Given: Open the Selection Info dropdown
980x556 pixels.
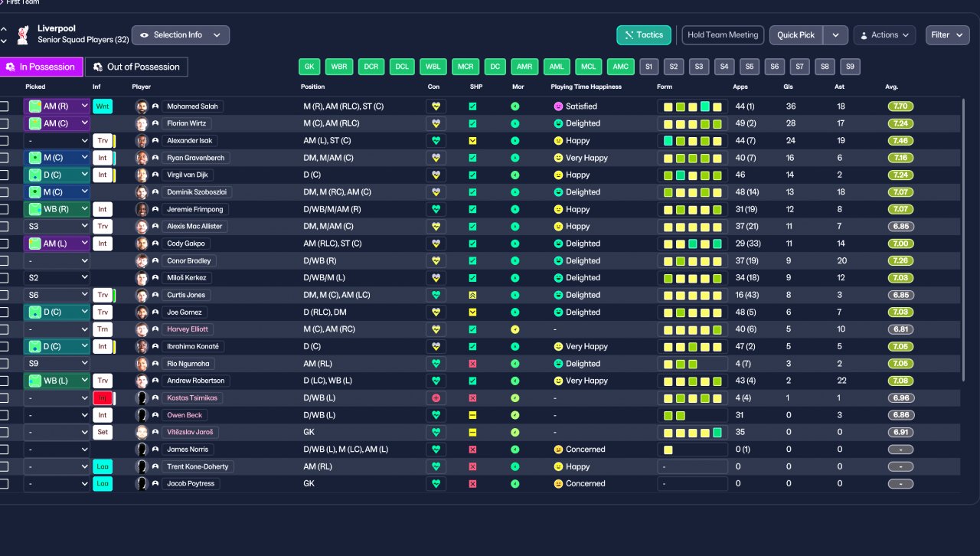Looking at the screenshot, I should click(181, 35).
